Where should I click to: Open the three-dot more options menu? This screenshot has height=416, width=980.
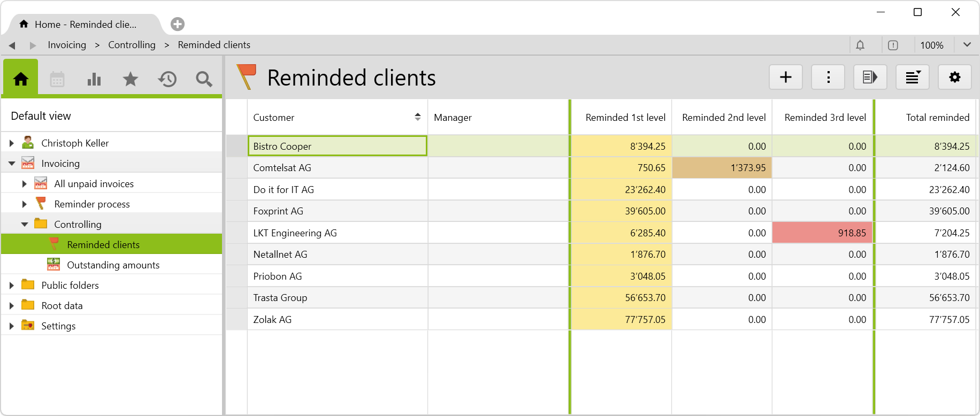828,78
